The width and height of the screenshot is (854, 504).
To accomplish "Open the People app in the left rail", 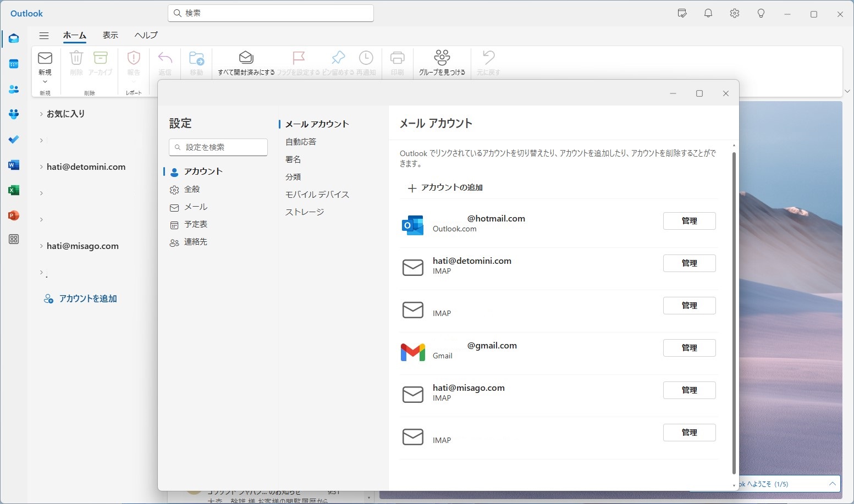I will coord(14,89).
